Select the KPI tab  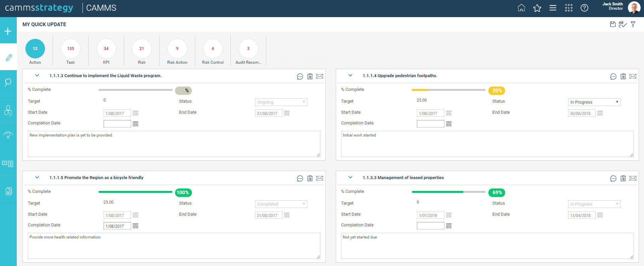(106, 51)
